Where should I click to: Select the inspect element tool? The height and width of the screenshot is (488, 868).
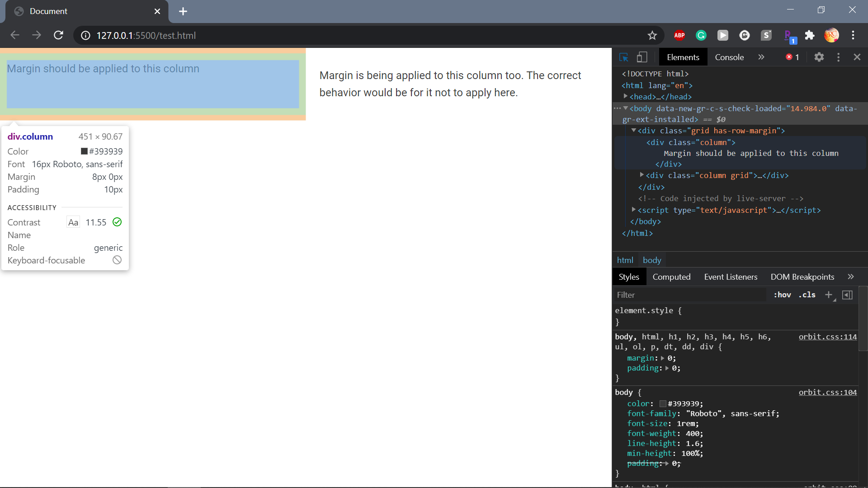click(x=624, y=57)
